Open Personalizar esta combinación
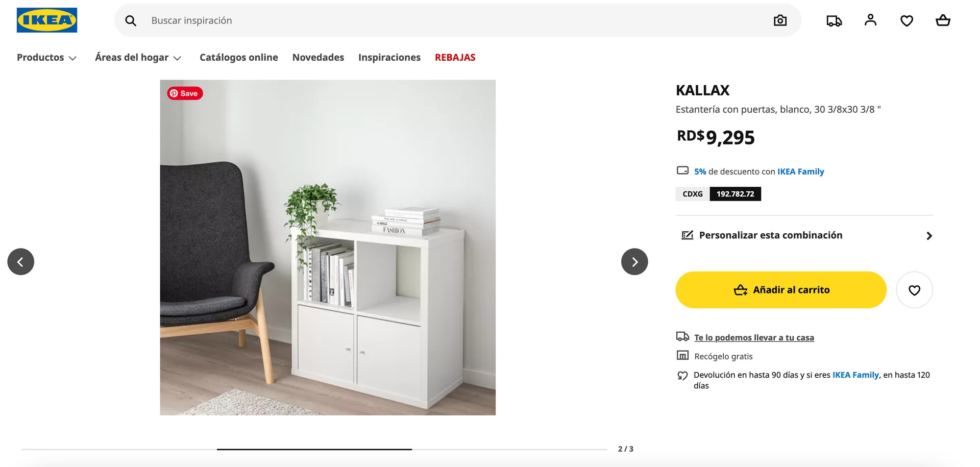Screen dimensions: 980x467 pyautogui.click(x=806, y=235)
